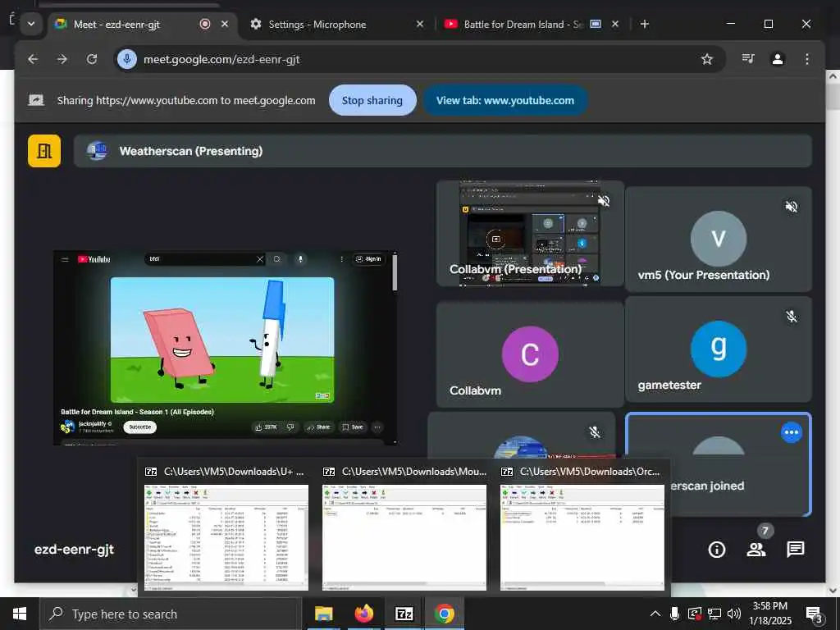Open the Chrome profile icon
840x630 pixels.
pos(778,59)
